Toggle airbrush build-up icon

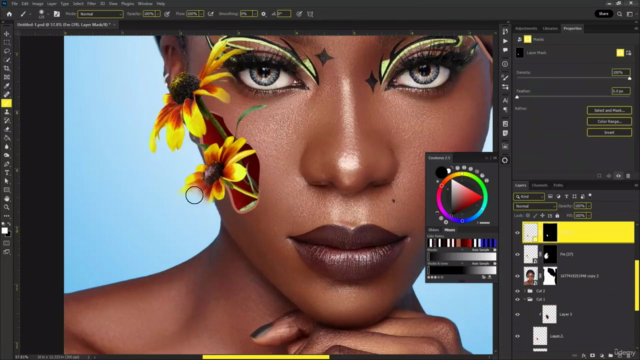coord(211,14)
